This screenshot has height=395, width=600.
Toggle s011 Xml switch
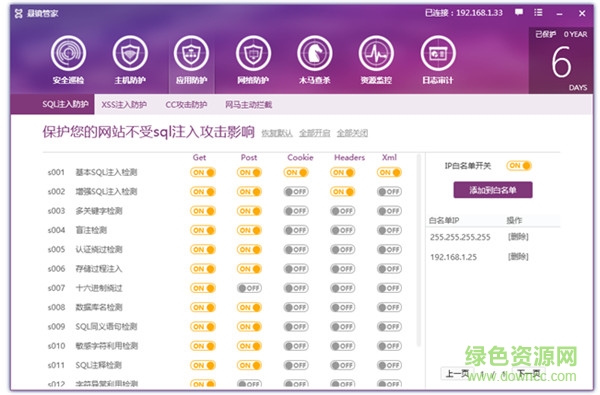pos(389,366)
